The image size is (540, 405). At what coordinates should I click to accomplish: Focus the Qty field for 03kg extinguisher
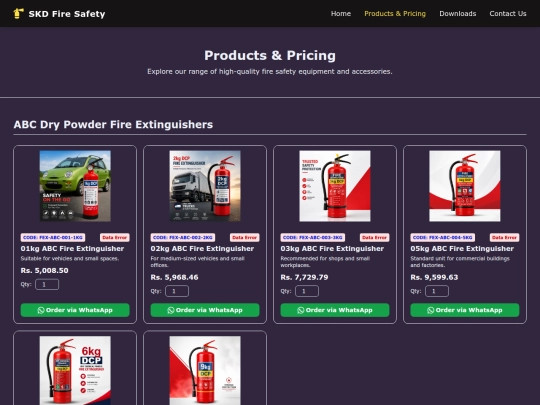(x=307, y=291)
